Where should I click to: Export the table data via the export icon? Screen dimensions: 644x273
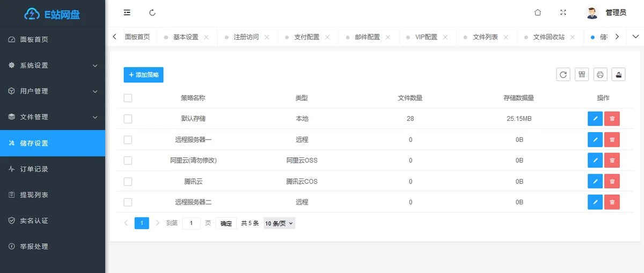619,75
